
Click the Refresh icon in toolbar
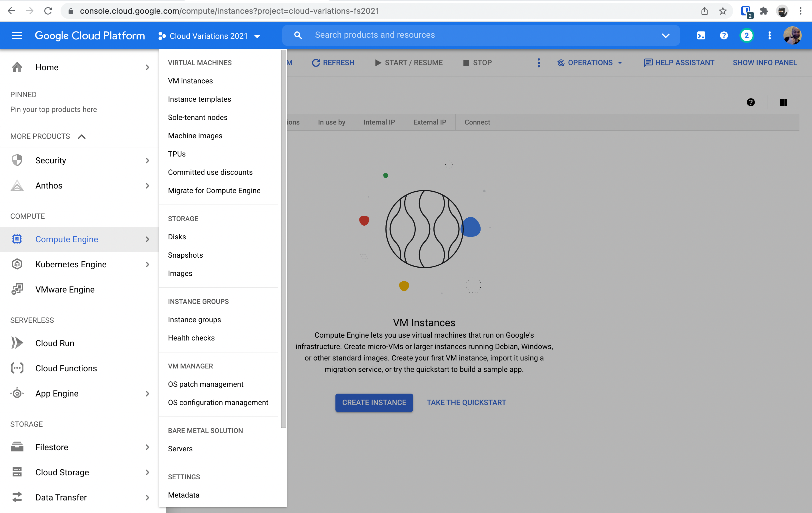[315, 63]
